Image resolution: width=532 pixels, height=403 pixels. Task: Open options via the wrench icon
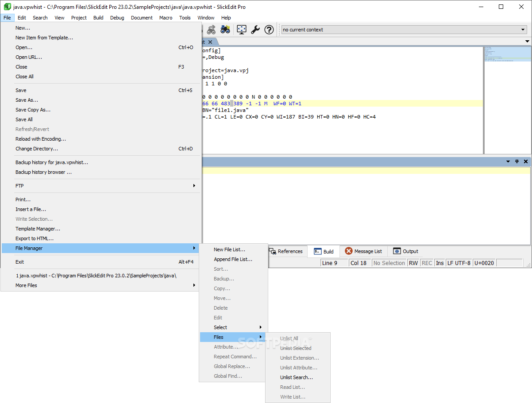tap(255, 30)
